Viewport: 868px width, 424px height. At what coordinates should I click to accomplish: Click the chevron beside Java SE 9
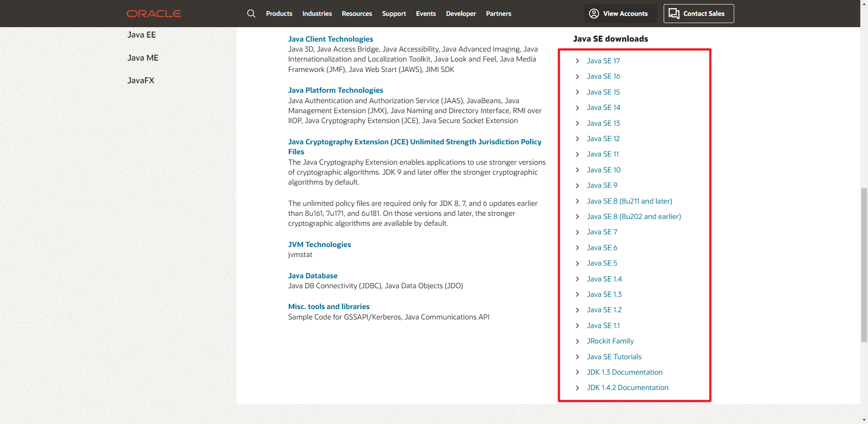tap(577, 186)
